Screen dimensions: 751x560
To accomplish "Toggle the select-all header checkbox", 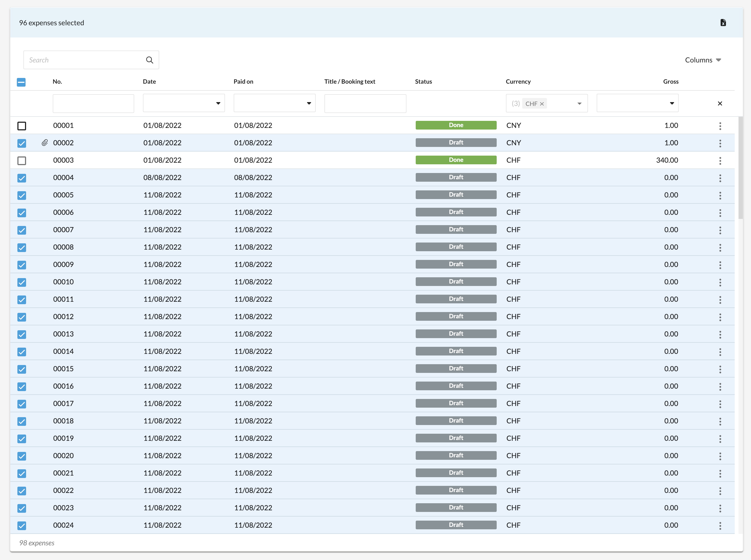I will [21, 82].
